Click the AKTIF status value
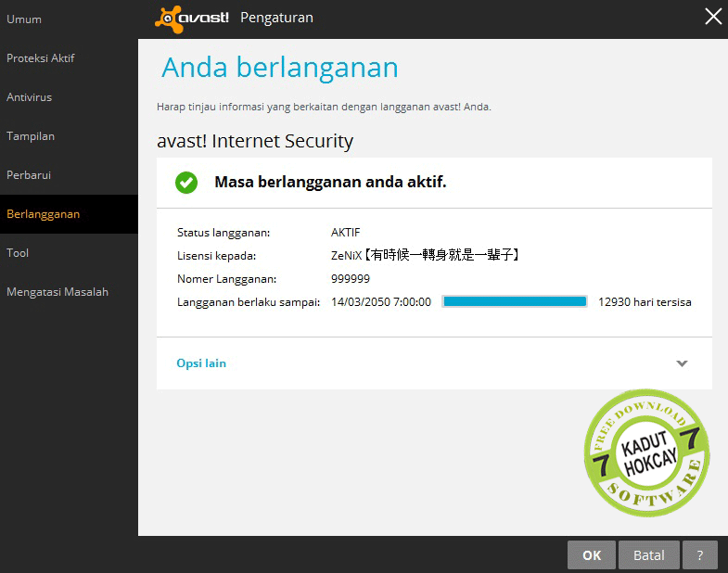This screenshot has width=728, height=573. [345, 232]
